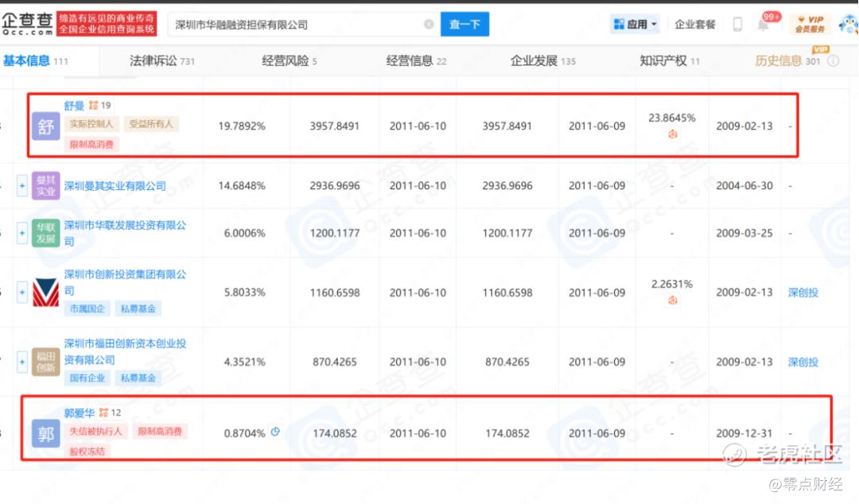Image resolution: width=859 pixels, height=504 pixels.
Task: Open the 知识产权 tab
Action: [670, 60]
